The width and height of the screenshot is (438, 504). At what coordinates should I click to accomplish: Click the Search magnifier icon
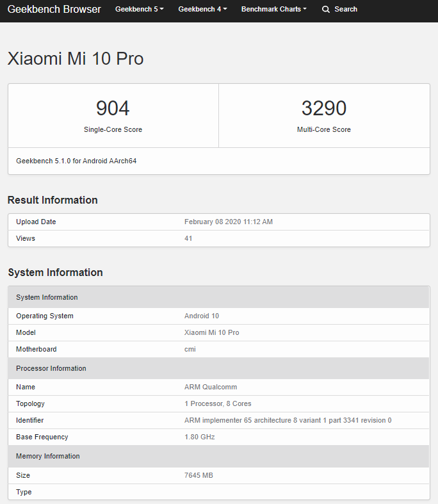click(326, 10)
